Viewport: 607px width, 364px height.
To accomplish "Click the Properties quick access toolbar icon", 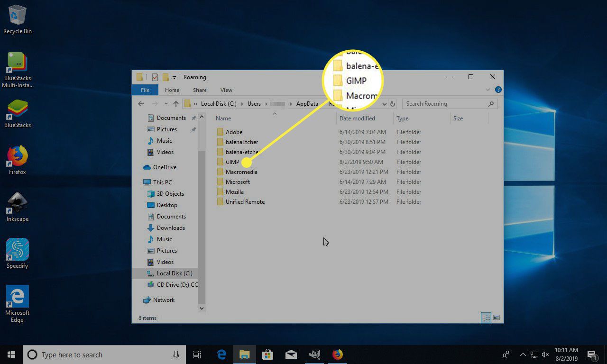I will point(155,77).
